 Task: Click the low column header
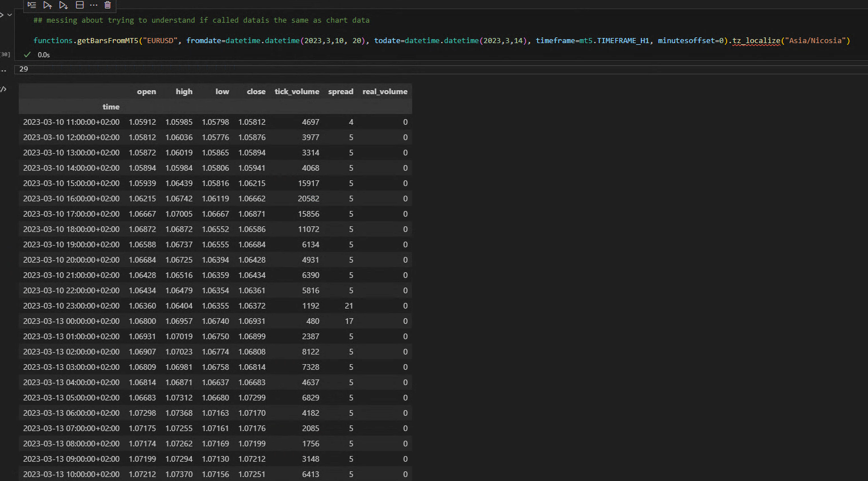click(x=223, y=91)
